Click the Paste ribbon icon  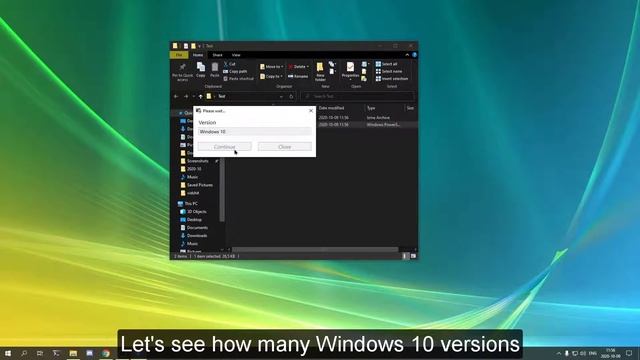coord(215,70)
